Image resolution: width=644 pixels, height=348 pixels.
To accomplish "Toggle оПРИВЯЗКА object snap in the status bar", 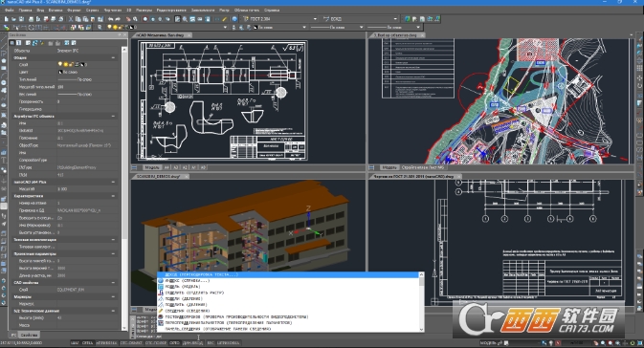I will coord(107,342).
